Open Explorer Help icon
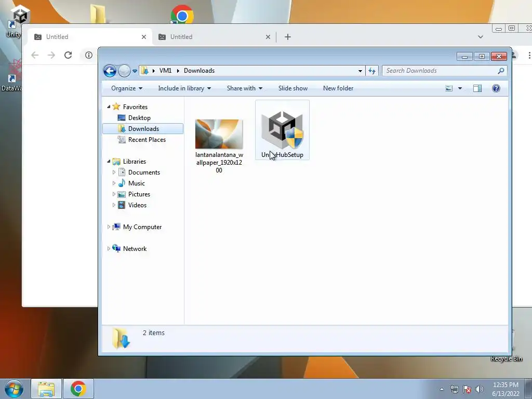Viewport: 532px width, 399px height. [x=496, y=88]
